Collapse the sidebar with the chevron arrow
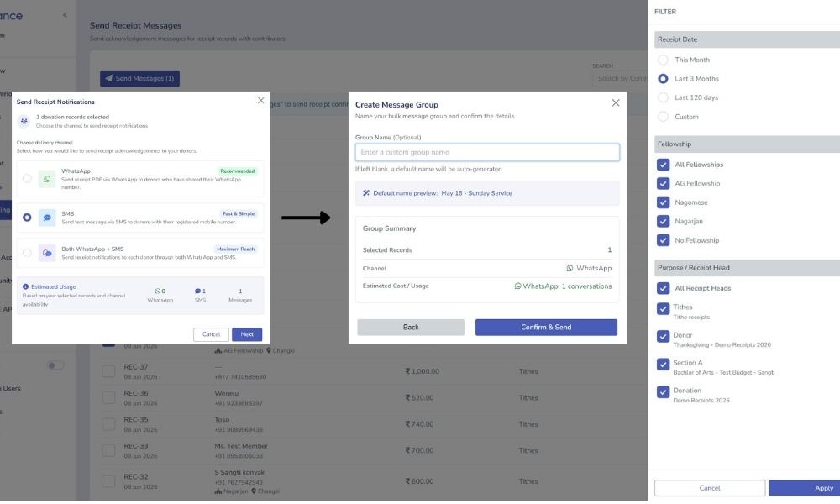 pos(65,15)
